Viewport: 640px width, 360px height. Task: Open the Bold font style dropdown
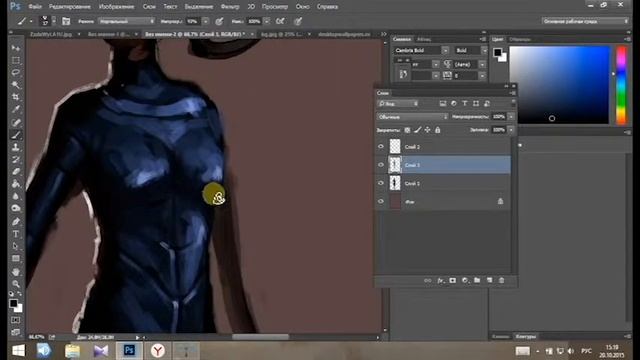(484, 50)
